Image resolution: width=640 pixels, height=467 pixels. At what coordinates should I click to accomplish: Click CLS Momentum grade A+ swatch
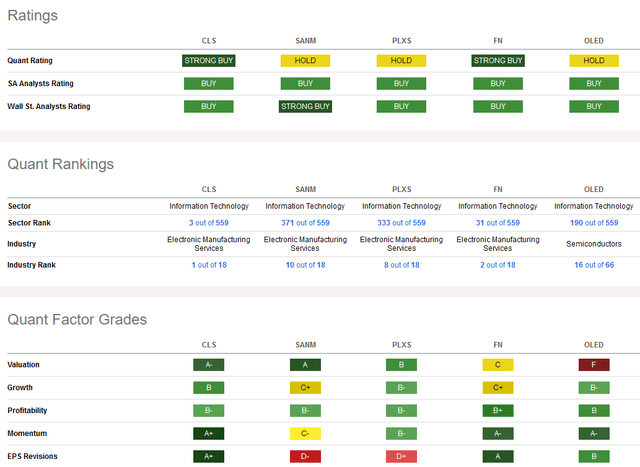coord(208,433)
